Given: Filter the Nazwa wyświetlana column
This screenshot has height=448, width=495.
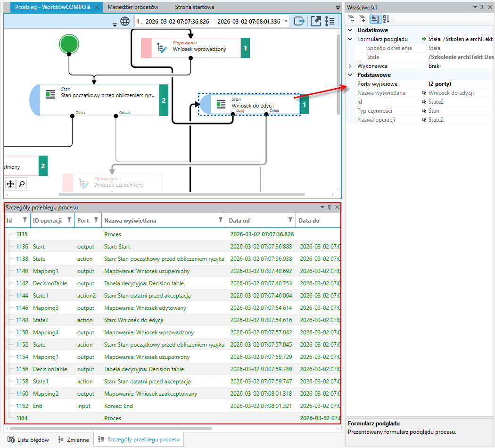Looking at the screenshot, I should click(220, 220).
